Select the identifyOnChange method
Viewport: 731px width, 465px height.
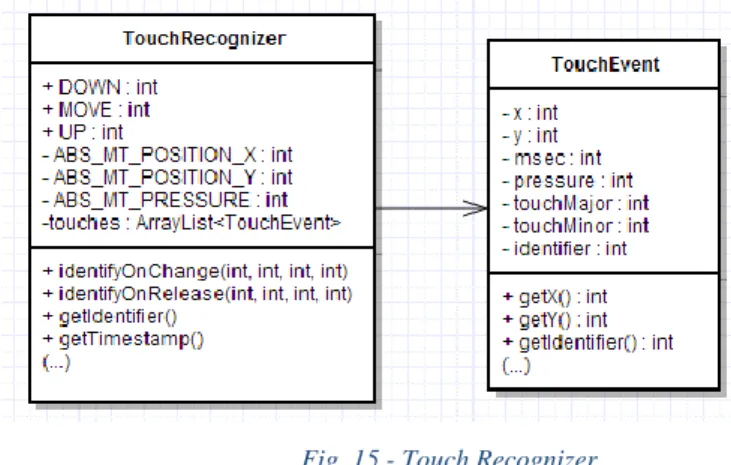click(195, 271)
